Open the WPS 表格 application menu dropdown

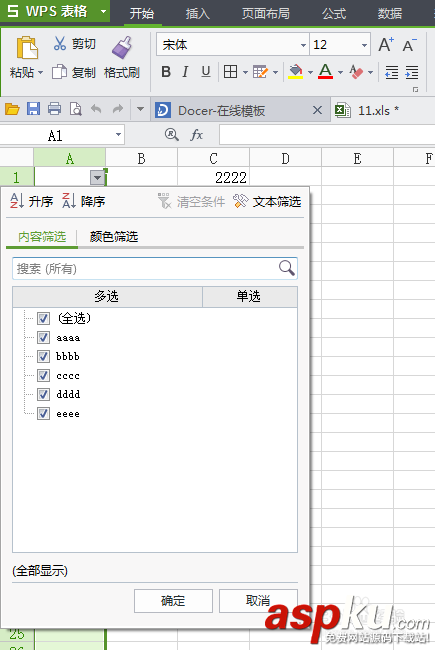coord(104,12)
